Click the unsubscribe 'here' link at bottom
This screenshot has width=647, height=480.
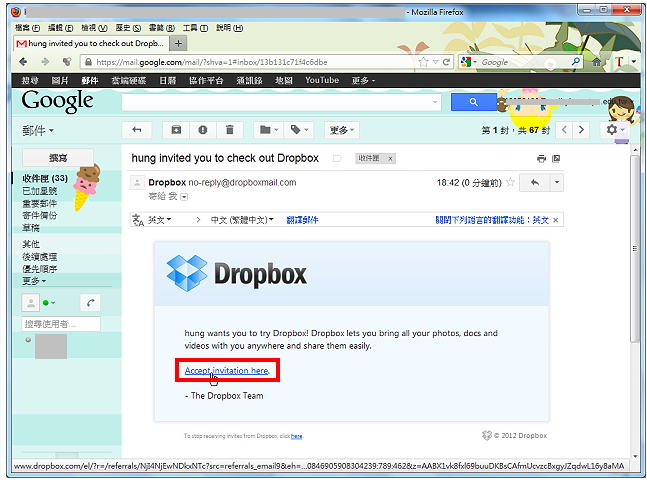click(x=296, y=436)
